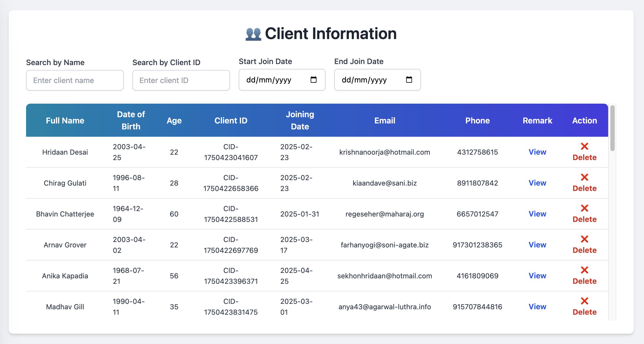Open the Start Join Date calendar picker

[313, 80]
